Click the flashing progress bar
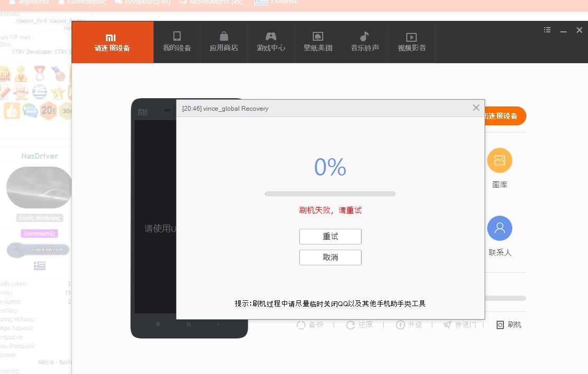Viewport: 588px width, 374px height. click(x=331, y=194)
